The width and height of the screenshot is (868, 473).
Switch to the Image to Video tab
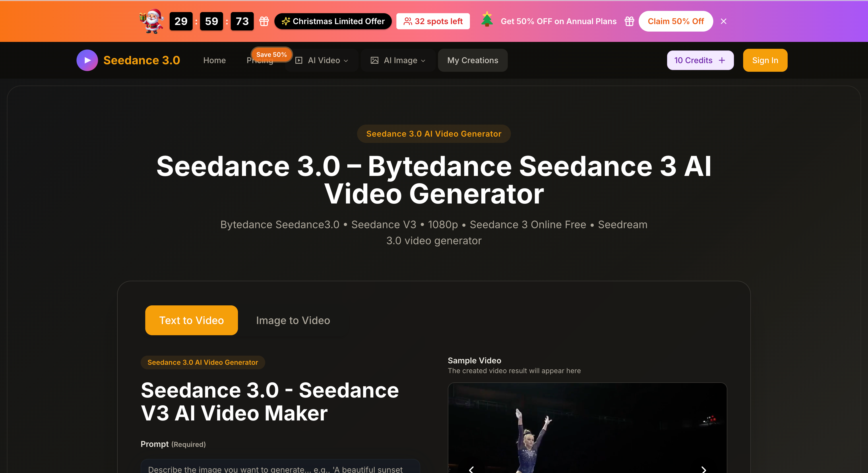pos(293,320)
